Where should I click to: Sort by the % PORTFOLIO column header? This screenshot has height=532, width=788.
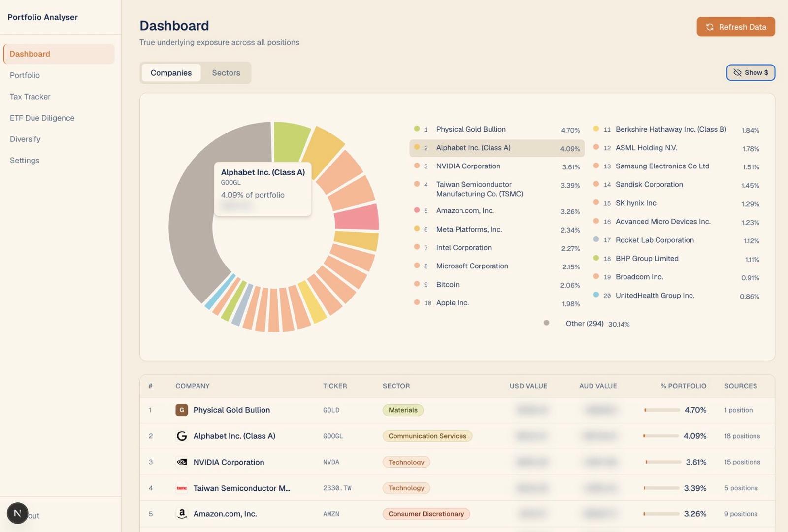click(683, 386)
